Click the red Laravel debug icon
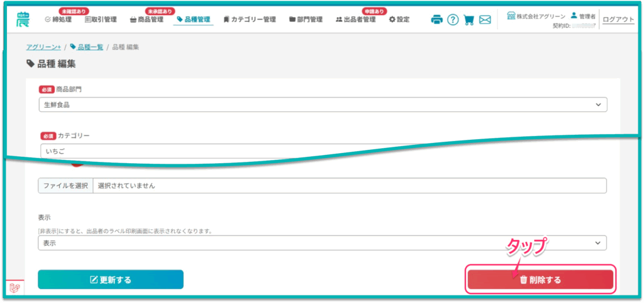The height and width of the screenshot is (303, 644). coord(13,288)
